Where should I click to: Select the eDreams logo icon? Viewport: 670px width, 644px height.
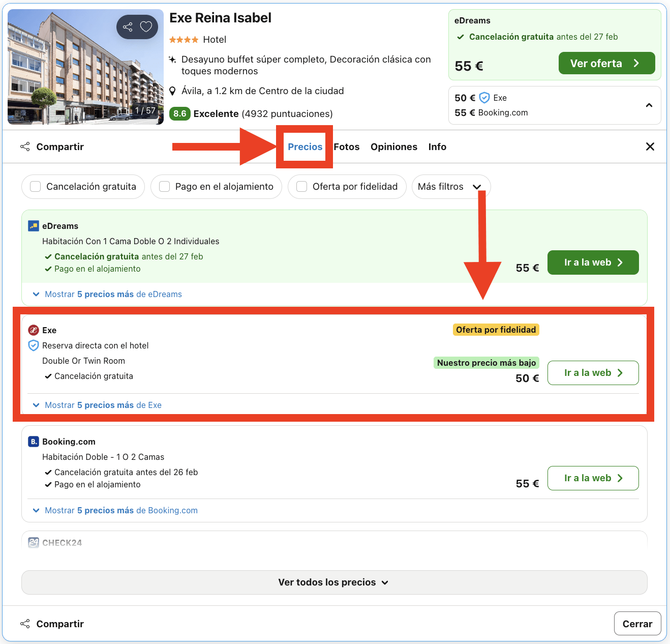pyautogui.click(x=34, y=225)
